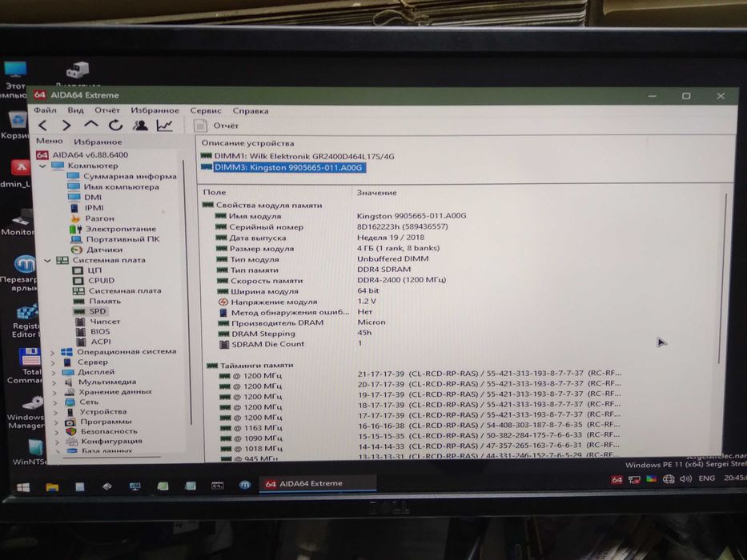Open the Отчёт menu in menu bar

106,110
